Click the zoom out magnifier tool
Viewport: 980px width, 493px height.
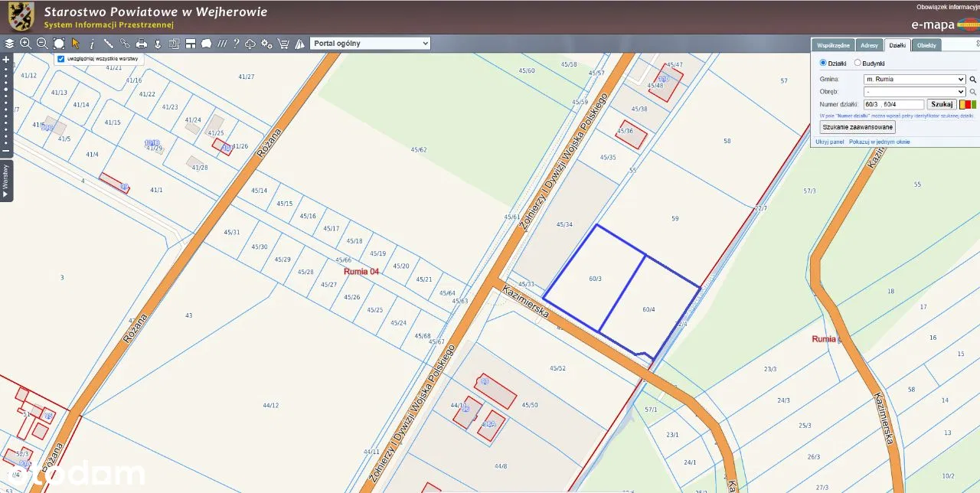pos(42,44)
